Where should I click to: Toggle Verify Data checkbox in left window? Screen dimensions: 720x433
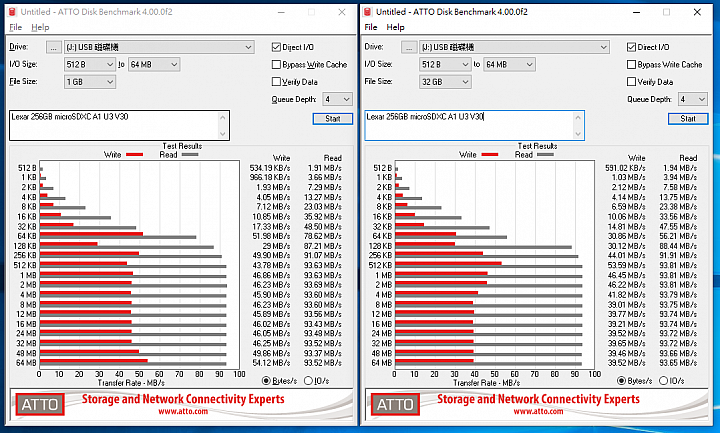[276, 82]
